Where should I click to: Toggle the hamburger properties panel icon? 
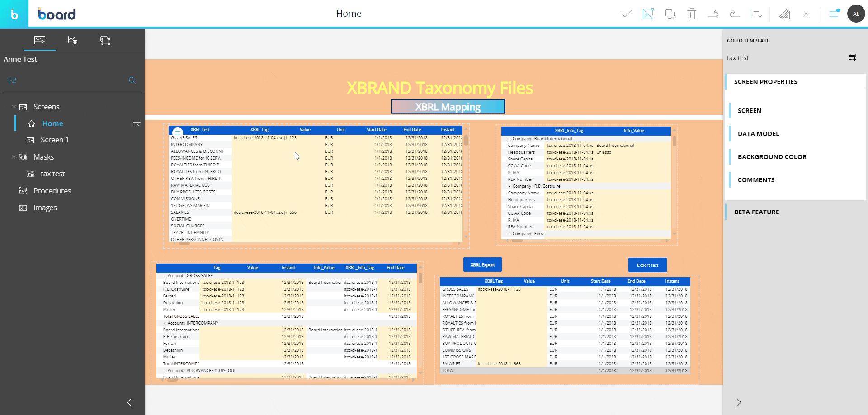click(x=834, y=14)
